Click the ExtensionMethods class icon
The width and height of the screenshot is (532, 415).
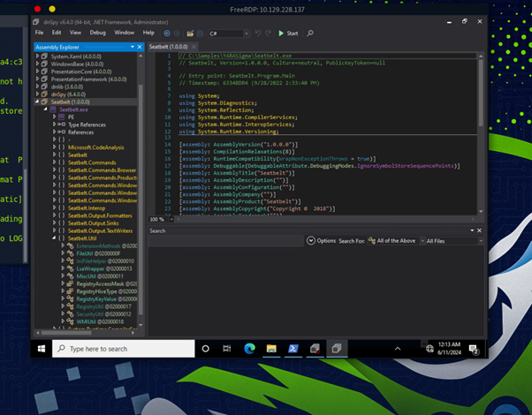(70, 245)
